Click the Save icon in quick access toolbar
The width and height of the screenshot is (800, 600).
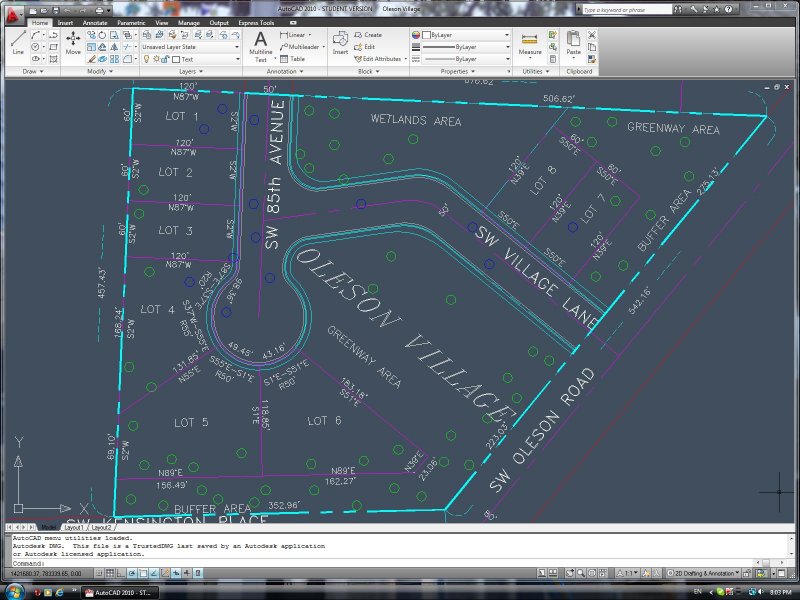pyautogui.click(x=56, y=10)
